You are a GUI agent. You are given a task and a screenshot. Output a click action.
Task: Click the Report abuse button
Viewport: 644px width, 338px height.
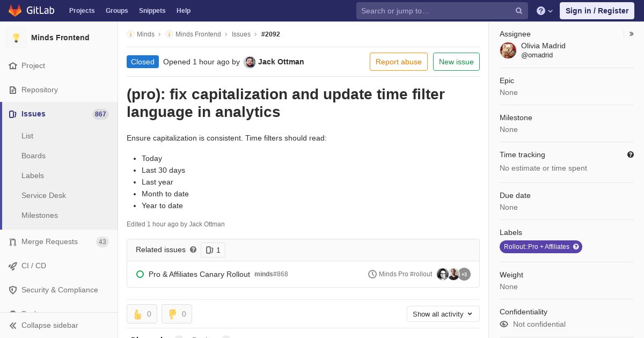coord(399,62)
